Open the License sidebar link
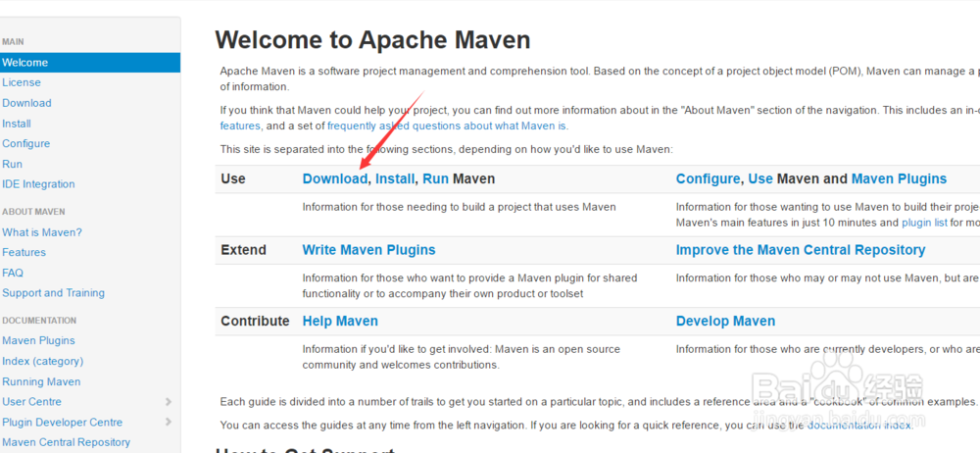This screenshot has width=980, height=453. click(22, 82)
